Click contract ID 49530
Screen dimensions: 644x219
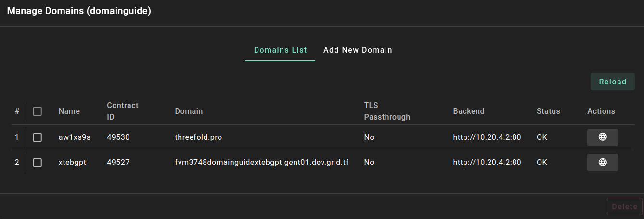tap(118, 137)
